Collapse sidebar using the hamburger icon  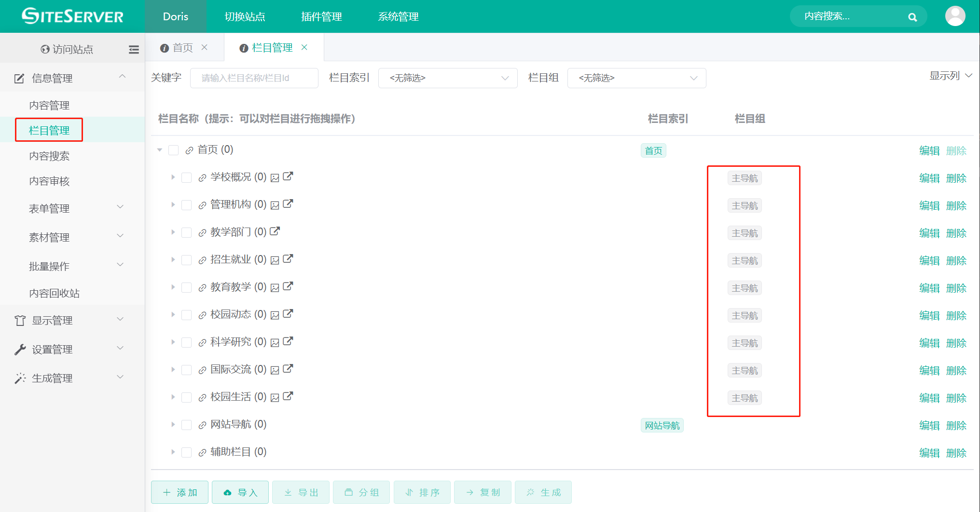point(134,49)
